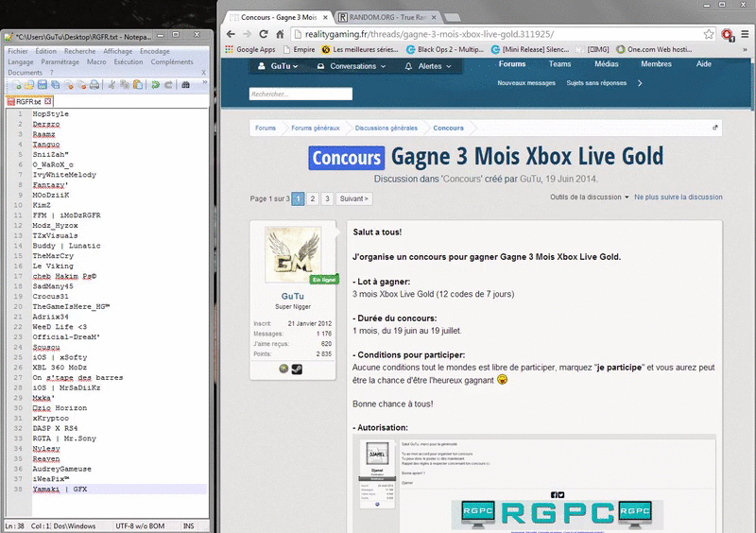756x533 pixels.
Task: Show more bookmarks via the bookmarks bar chevron
Action: pos(745,49)
